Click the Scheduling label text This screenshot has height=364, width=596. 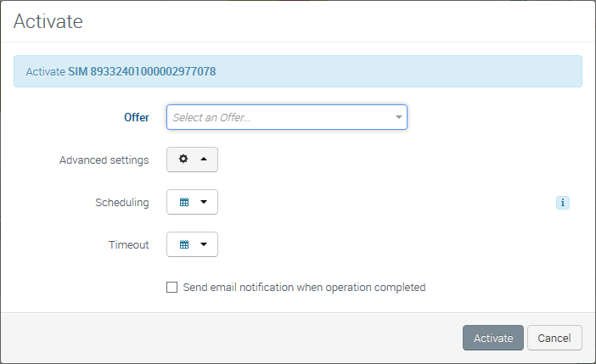122,203
